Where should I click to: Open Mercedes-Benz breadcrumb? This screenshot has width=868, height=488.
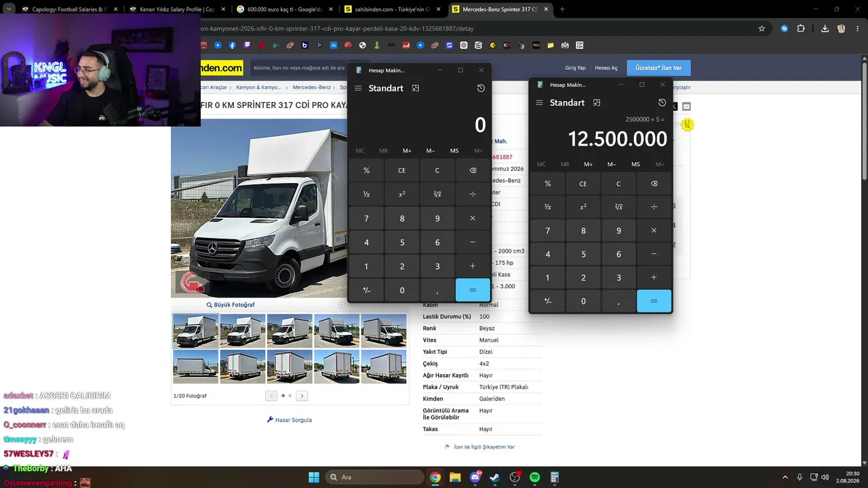pos(312,87)
